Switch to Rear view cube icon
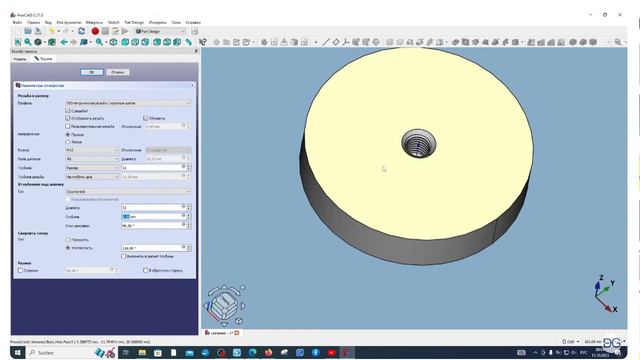The width and height of the screenshot is (640, 360). pos(157,42)
